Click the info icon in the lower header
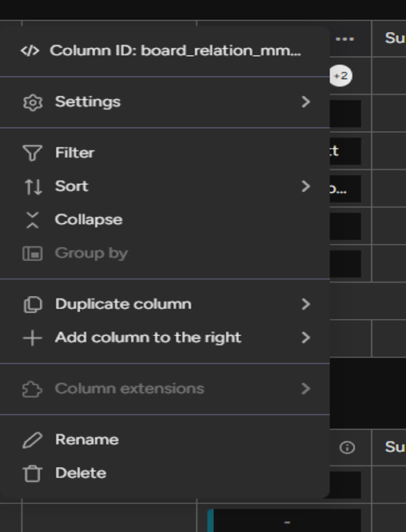 tap(347, 447)
